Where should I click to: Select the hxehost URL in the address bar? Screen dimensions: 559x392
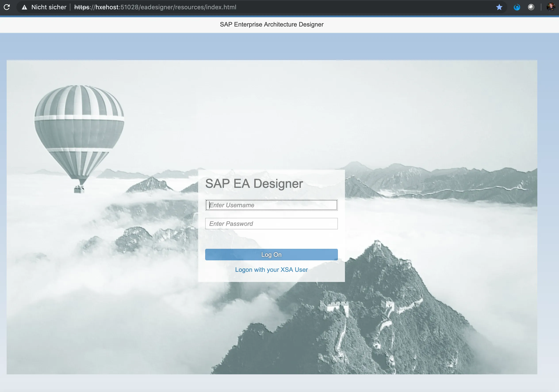(155, 7)
